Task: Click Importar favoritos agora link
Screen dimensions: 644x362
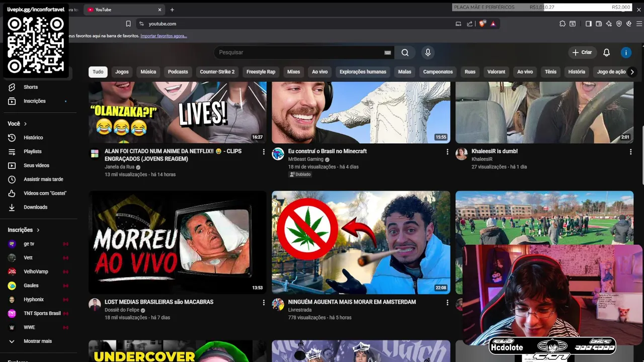Action: click(x=164, y=36)
